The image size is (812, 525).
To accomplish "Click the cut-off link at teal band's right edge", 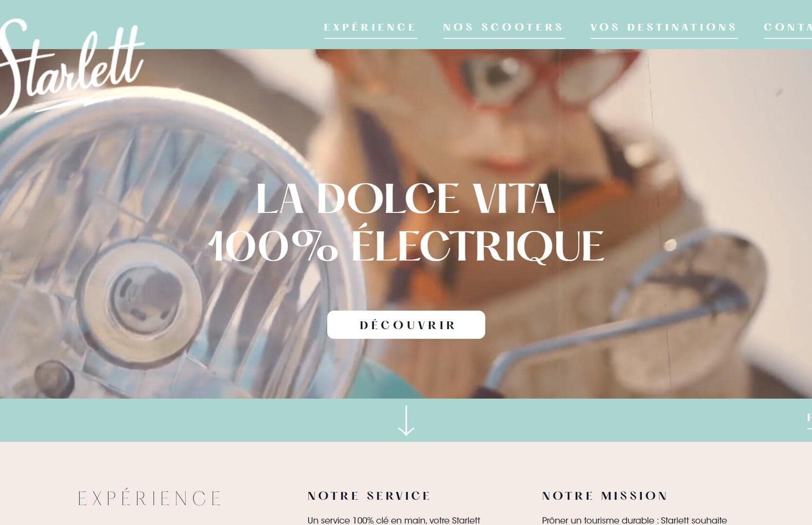I will tap(809, 419).
